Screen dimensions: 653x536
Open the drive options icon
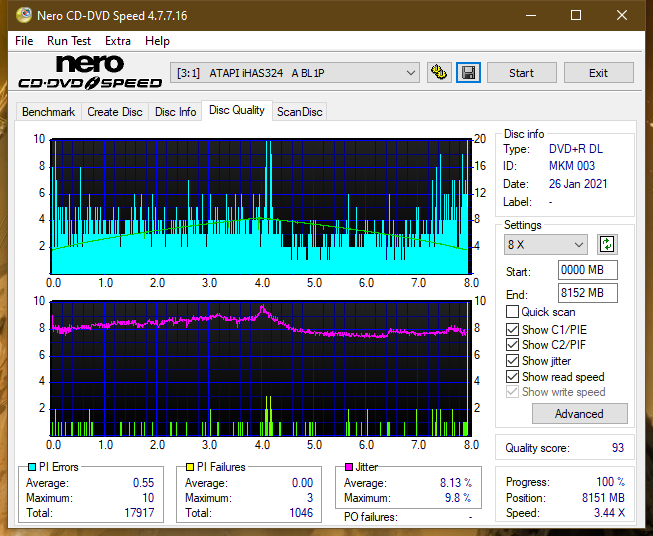[x=439, y=73]
